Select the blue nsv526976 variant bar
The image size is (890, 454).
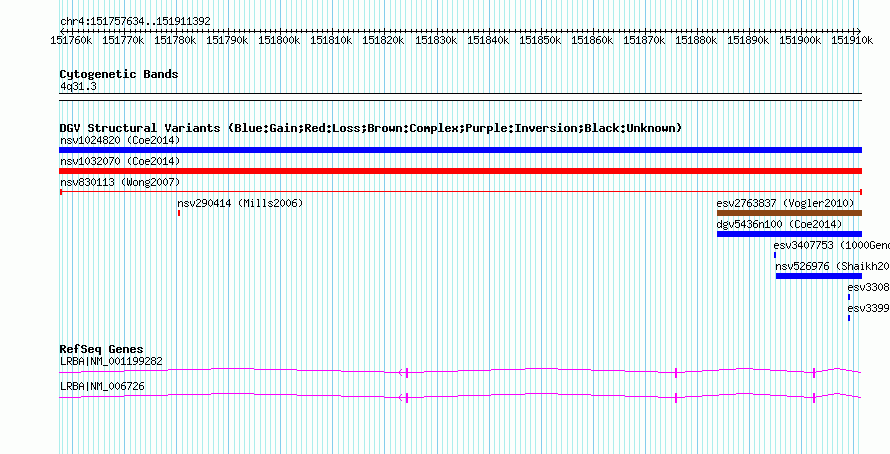818,276
